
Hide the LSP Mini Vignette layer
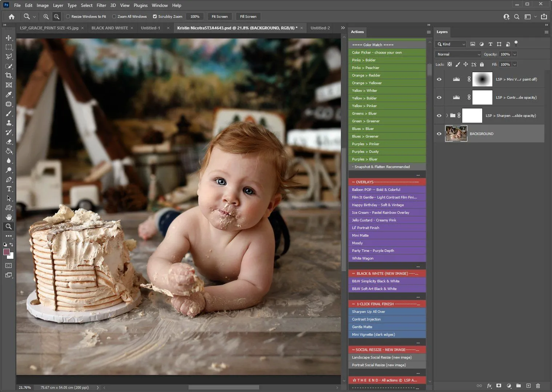(x=439, y=79)
